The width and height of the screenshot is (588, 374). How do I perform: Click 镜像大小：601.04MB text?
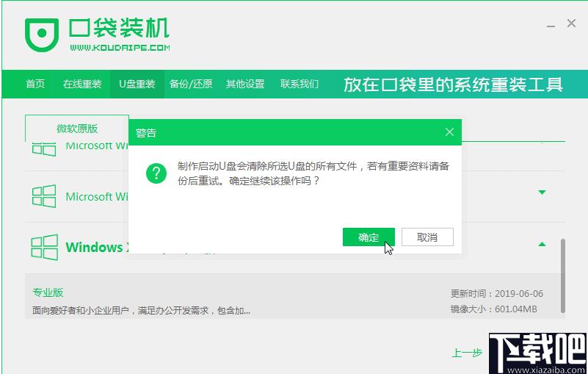[493, 309]
